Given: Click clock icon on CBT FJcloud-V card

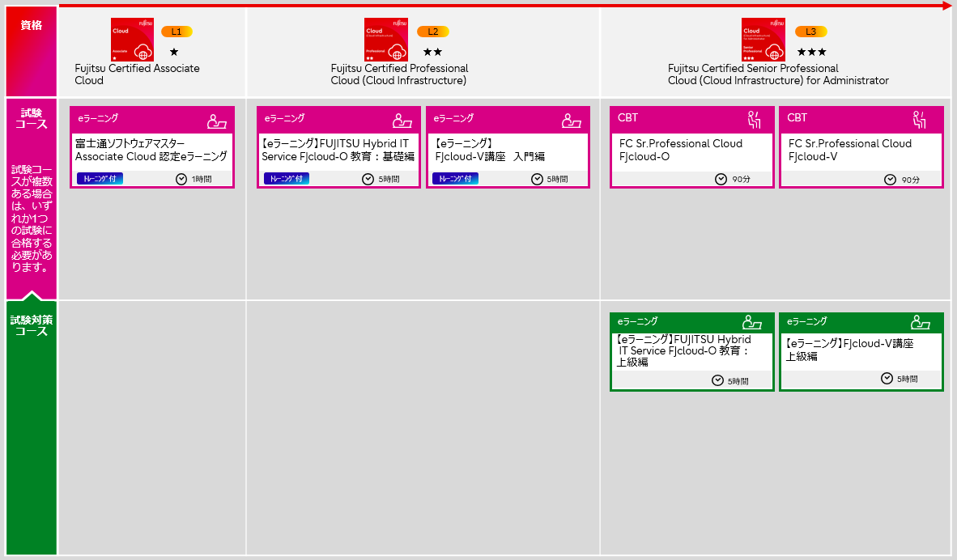Looking at the screenshot, I should point(891,180).
